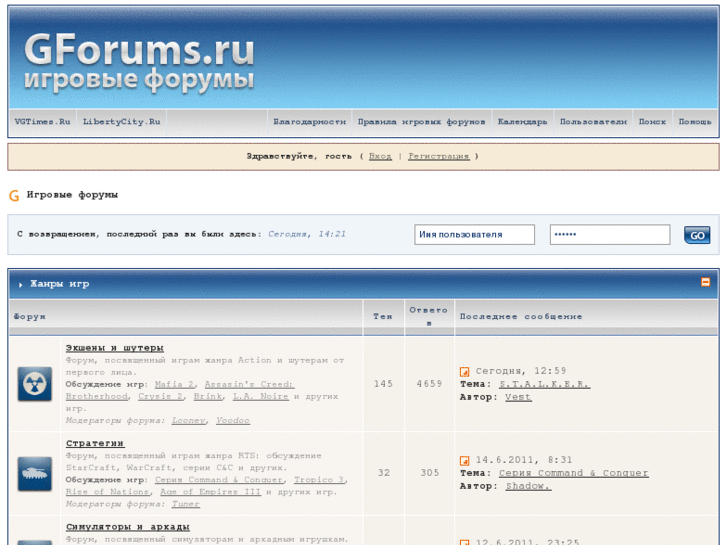Click topic count 145

(x=383, y=384)
